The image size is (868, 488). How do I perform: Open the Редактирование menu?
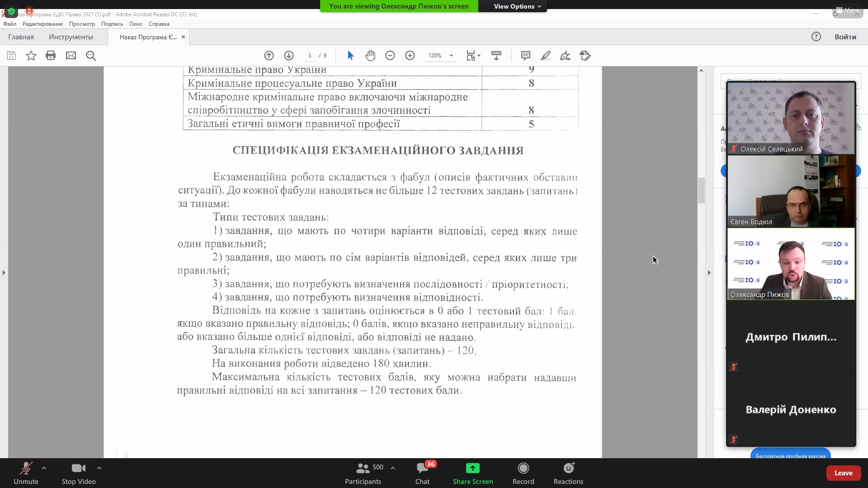coord(42,24)
